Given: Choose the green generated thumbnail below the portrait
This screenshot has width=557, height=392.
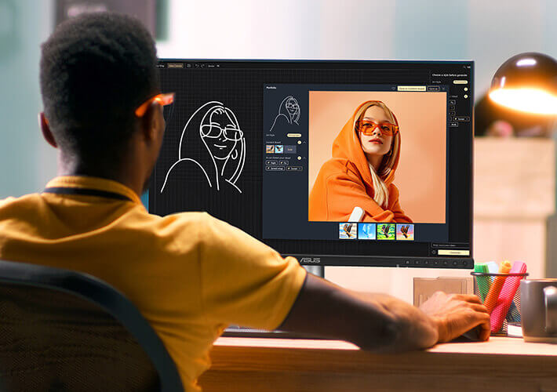Looking at the screenshot, I should 385,230.
